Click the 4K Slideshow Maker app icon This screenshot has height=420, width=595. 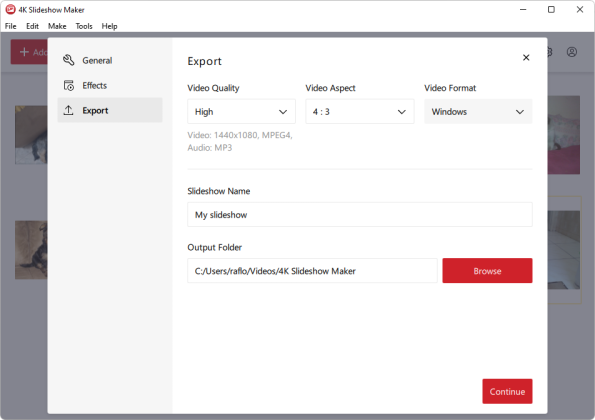pyautogui.click(x=10, y=9)
